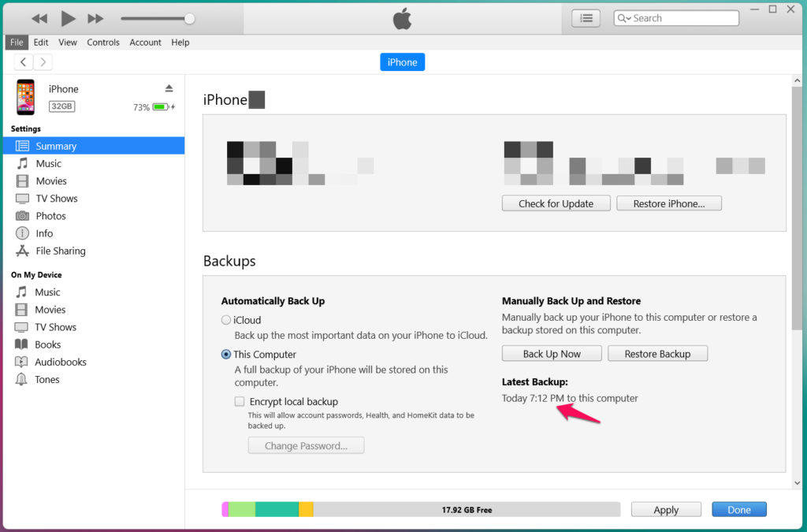The height and width of the screenshot is (532, 807).
Task: Click the blue Done button
Action: coord(739,509)
